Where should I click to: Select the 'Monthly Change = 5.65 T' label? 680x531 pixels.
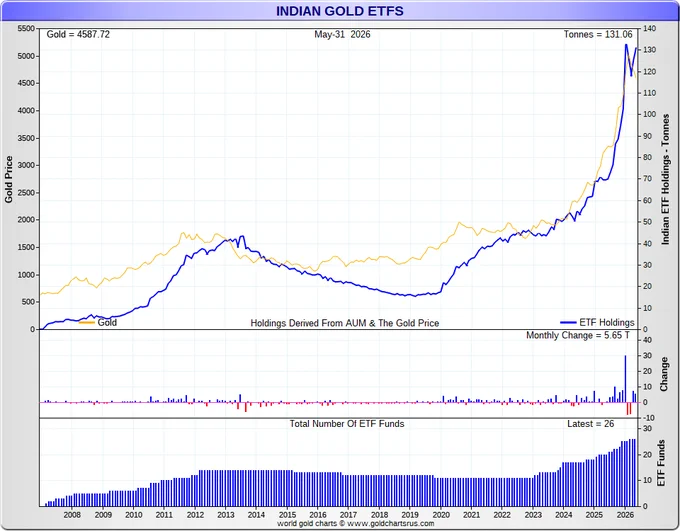point(578,335)
